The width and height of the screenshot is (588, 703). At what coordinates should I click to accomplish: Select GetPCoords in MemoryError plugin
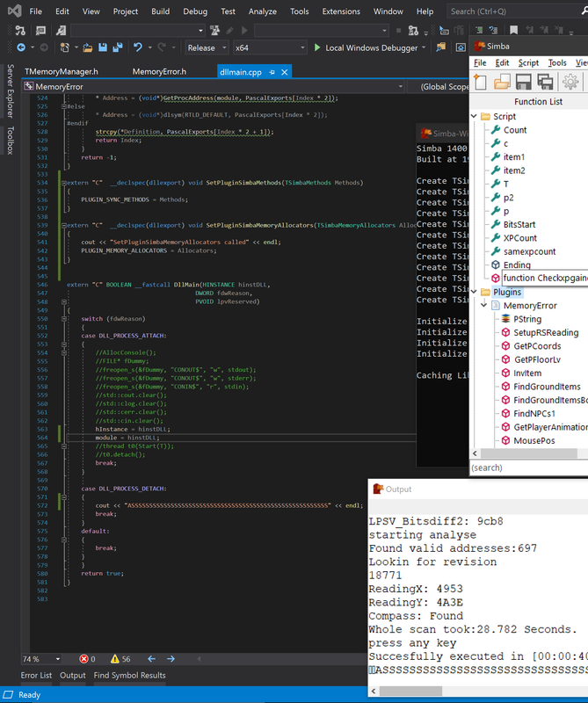pos(537,346)
